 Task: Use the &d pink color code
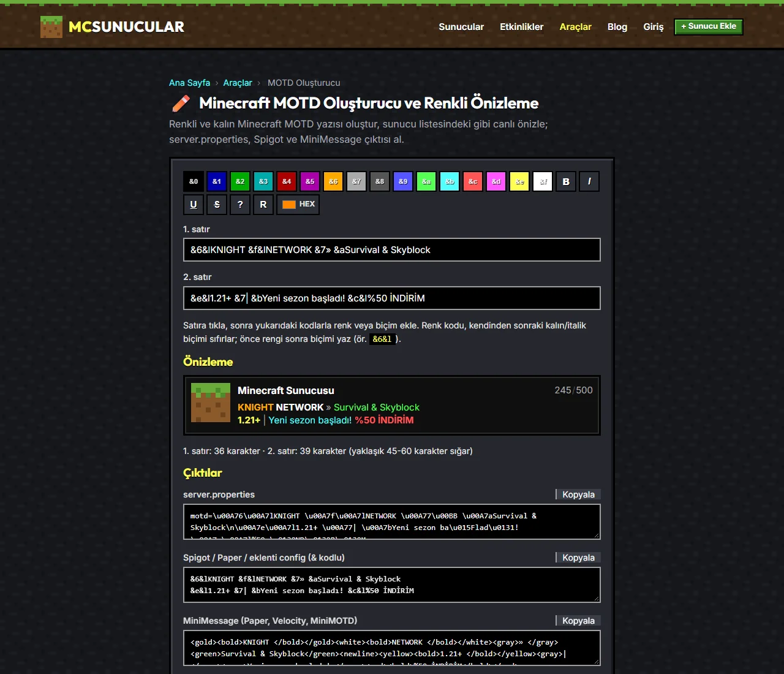tap(496, 181)
